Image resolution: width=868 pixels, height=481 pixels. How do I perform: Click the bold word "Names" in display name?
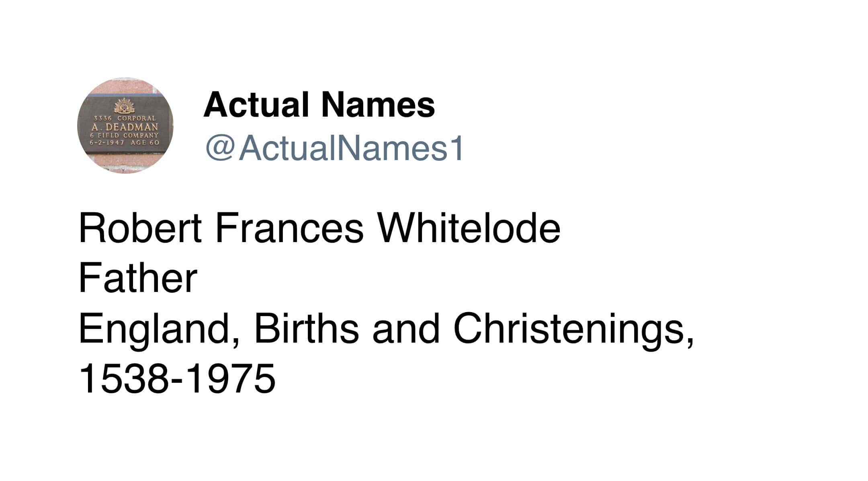point(378,105)
